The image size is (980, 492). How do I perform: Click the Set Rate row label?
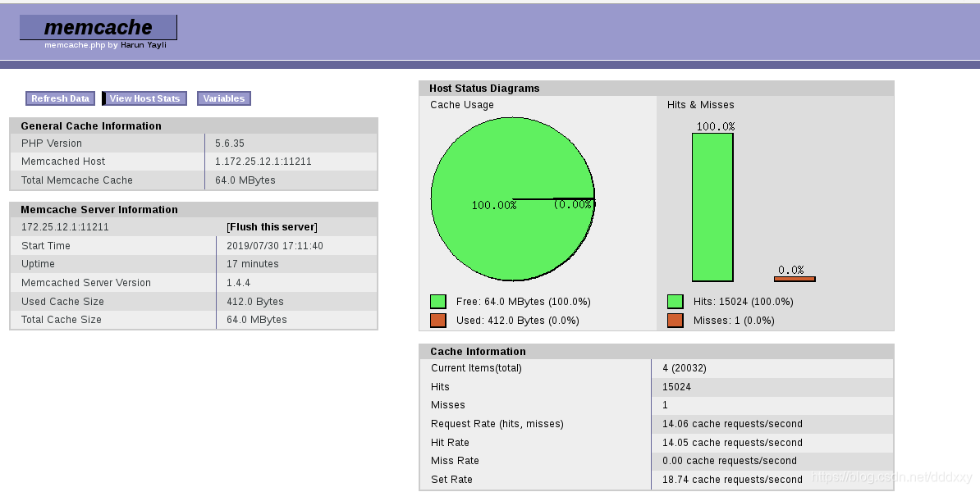coord(451,479)
